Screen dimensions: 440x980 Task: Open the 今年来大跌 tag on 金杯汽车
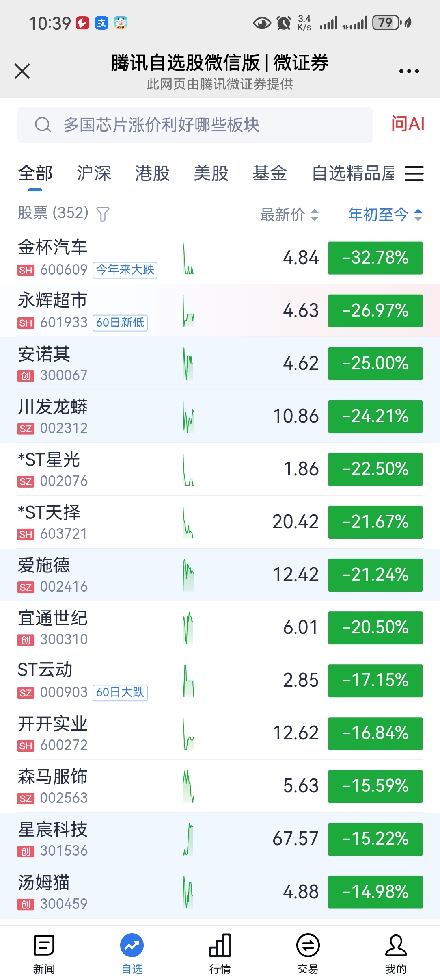click(x=125, y=270)
